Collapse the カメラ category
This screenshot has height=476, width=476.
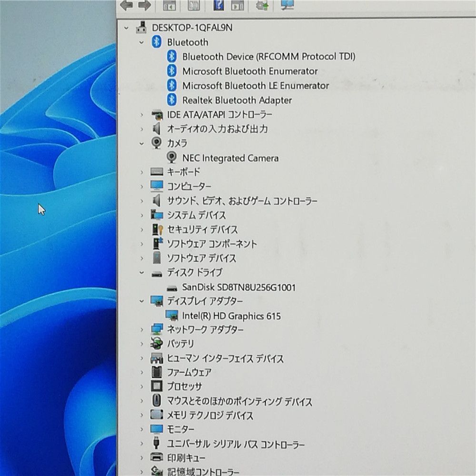tap(141, 144)
